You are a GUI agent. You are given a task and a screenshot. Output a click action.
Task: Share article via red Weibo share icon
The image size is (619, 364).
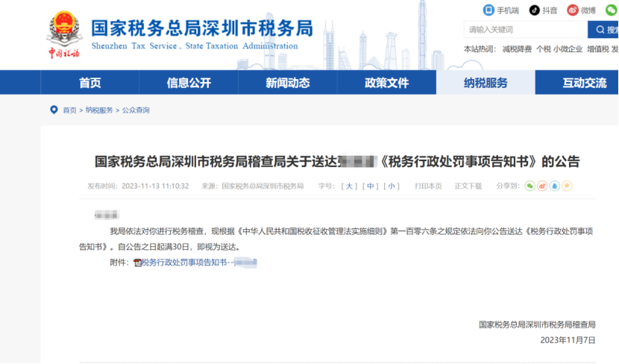point(542,186)
